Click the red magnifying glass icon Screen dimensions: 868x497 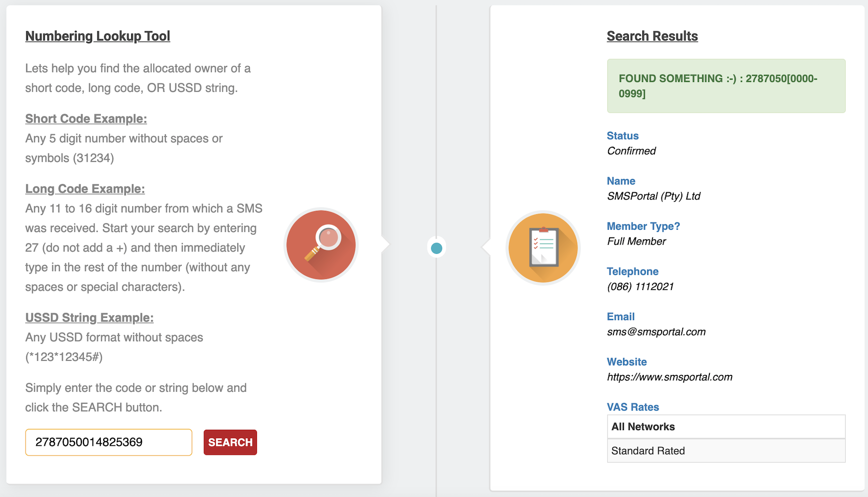point(321,245)
